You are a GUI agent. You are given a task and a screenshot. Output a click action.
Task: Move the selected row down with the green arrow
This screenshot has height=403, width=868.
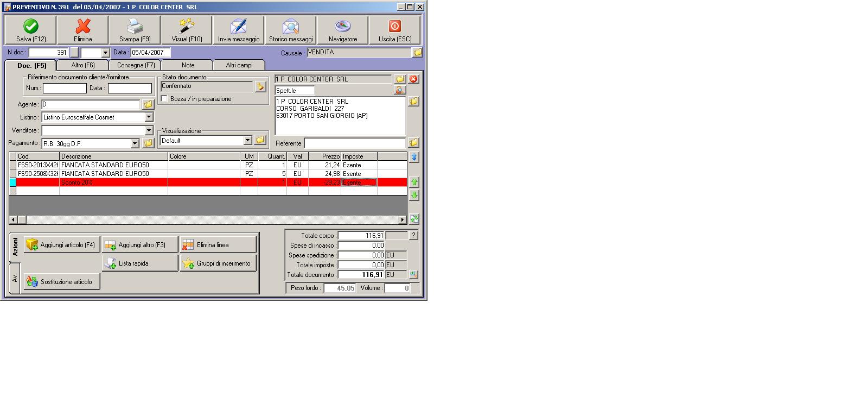(x=414, y=195)
